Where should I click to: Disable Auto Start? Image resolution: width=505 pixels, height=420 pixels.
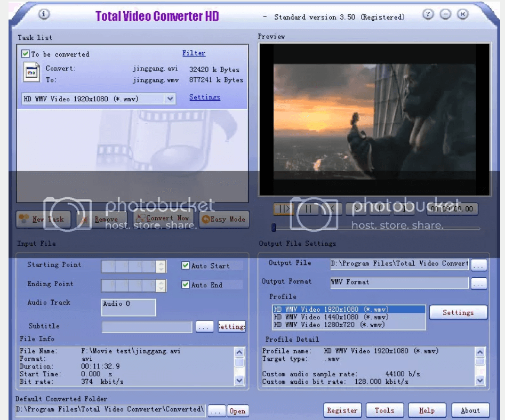(185, 265)
